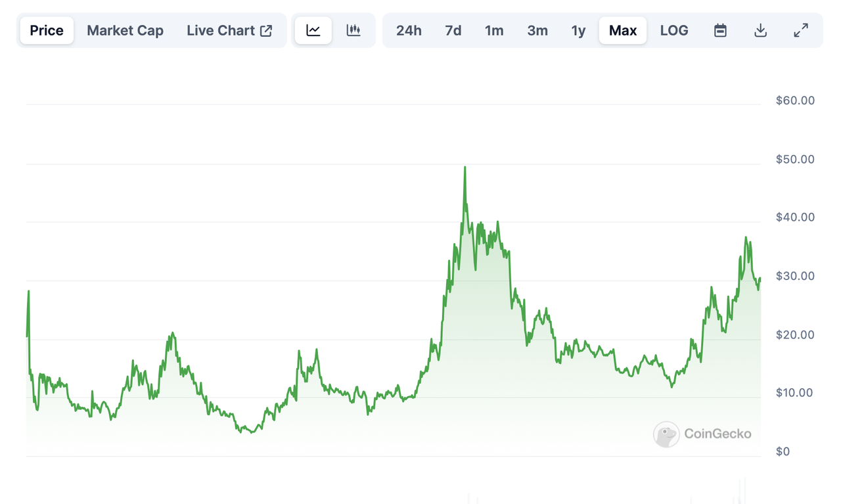
Task: Click the gecko mascot watermark icon
Action: (666, 434)
